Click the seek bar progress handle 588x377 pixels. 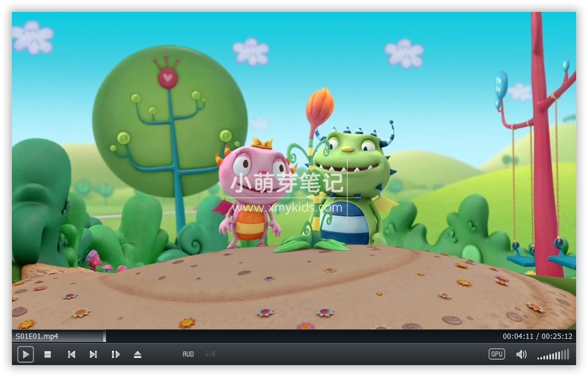[x=104, y=337]
